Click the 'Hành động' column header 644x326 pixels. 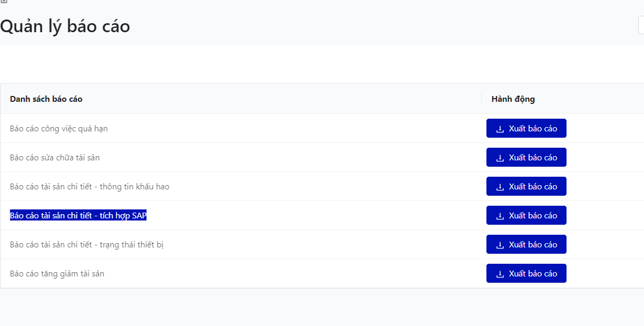[513, 99]
